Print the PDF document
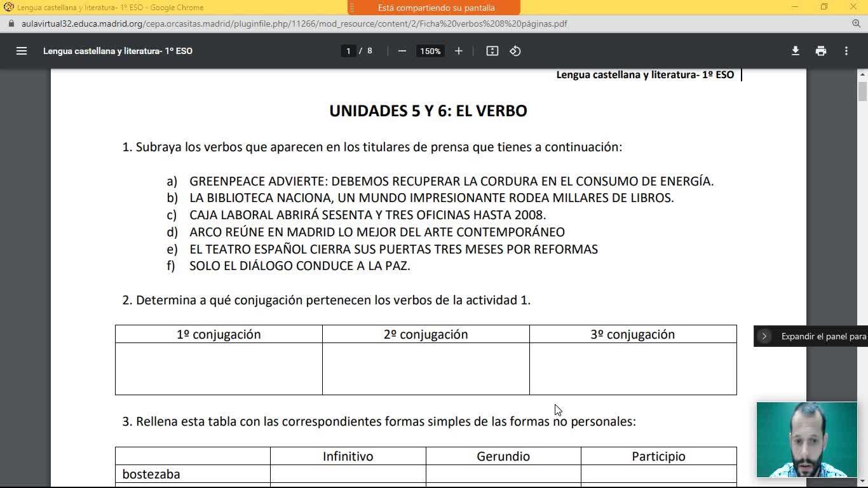The width and height of the screenshot is (868, 488). click(x=821, y=51)
